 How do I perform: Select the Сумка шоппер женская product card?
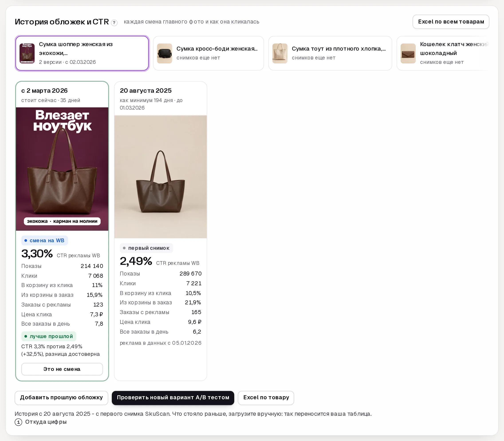pos(82,53)
